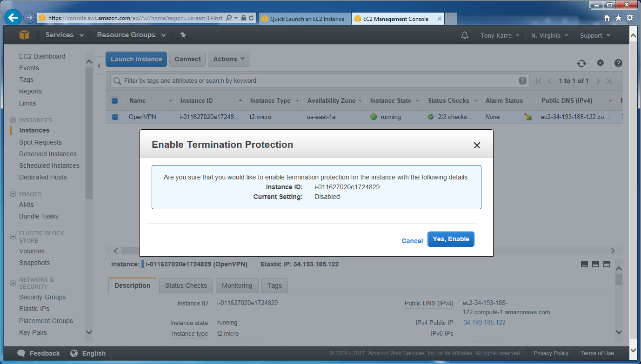
Task: Open the Support dropdown menu
Action: point(594,35)
